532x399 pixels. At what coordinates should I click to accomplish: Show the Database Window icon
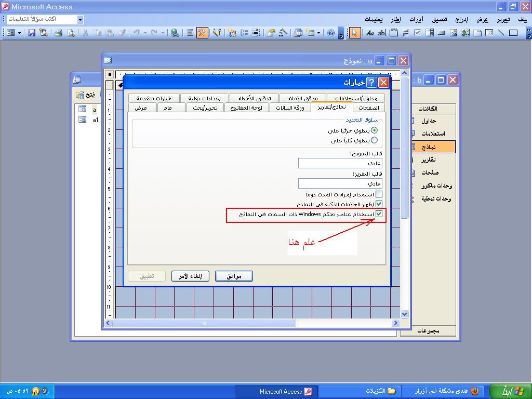[298, 33]
